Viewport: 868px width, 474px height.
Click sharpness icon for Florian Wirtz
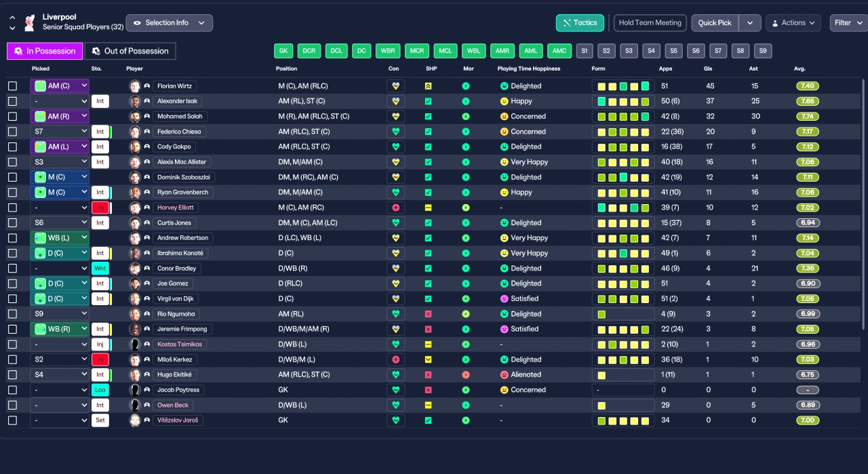pos(428,86)
